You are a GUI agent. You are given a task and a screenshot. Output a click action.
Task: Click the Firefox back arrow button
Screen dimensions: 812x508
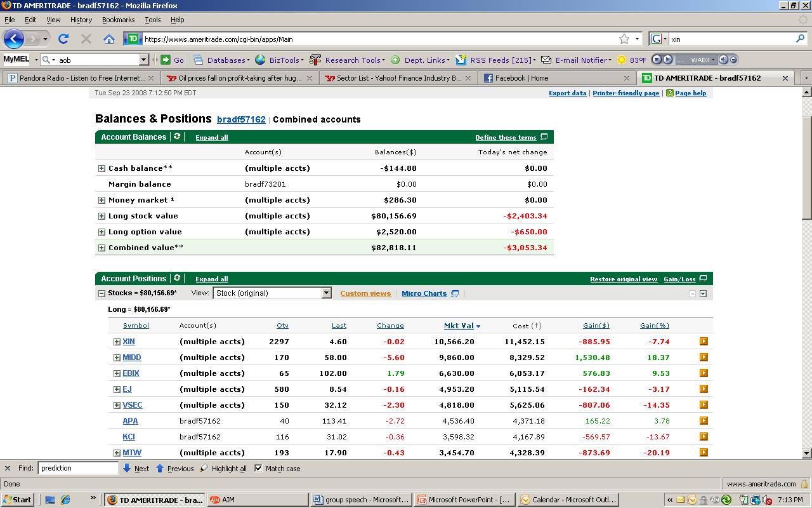point(14,39)
